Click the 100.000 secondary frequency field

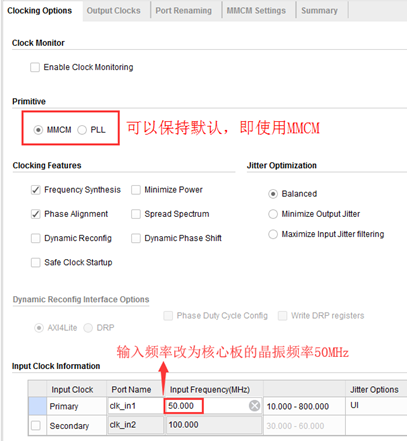tap(214, 425)
